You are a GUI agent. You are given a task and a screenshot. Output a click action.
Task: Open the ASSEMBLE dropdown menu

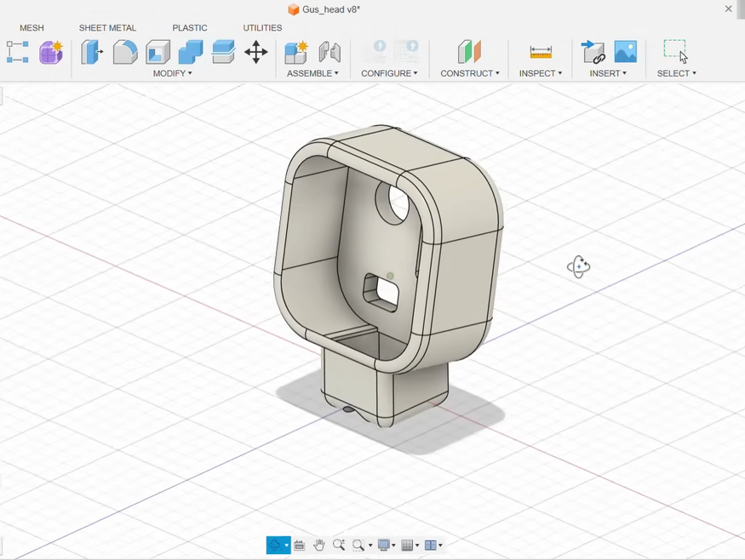pyautogui.click(x=312, y=73)
